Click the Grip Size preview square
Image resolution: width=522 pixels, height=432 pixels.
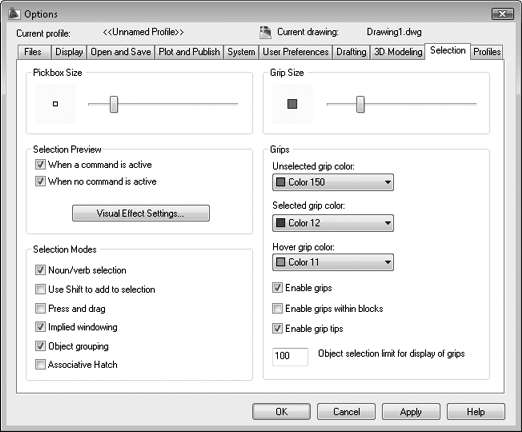[x=292, y=104]
